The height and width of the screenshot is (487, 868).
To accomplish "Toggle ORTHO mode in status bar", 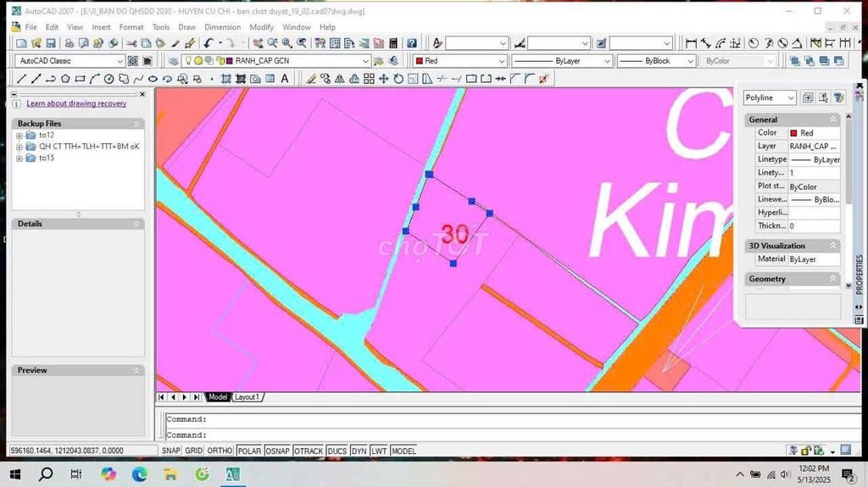I will pos(220,451).
